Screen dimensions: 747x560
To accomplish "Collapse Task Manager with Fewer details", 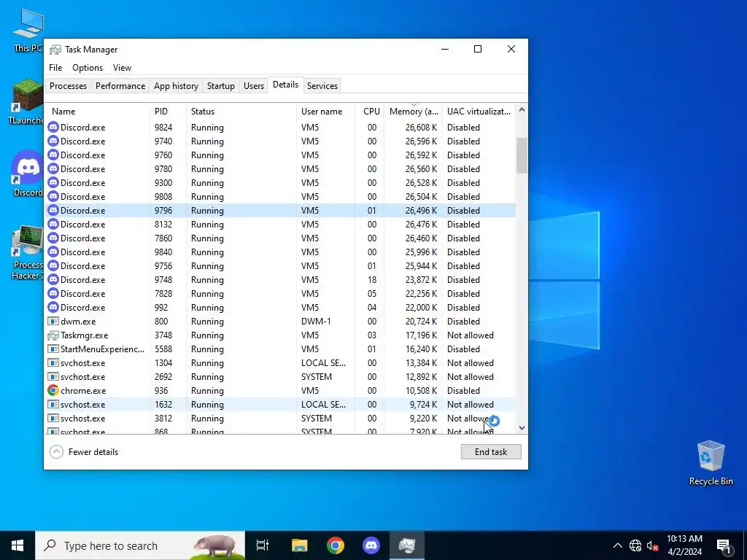I will (x=84, y=452).
